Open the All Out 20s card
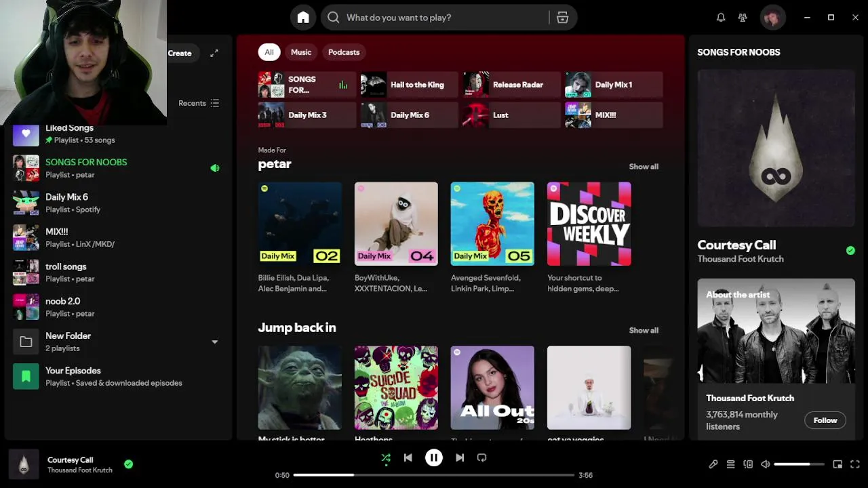The height and width of the screenshot is (488, 868). [492, 388]
